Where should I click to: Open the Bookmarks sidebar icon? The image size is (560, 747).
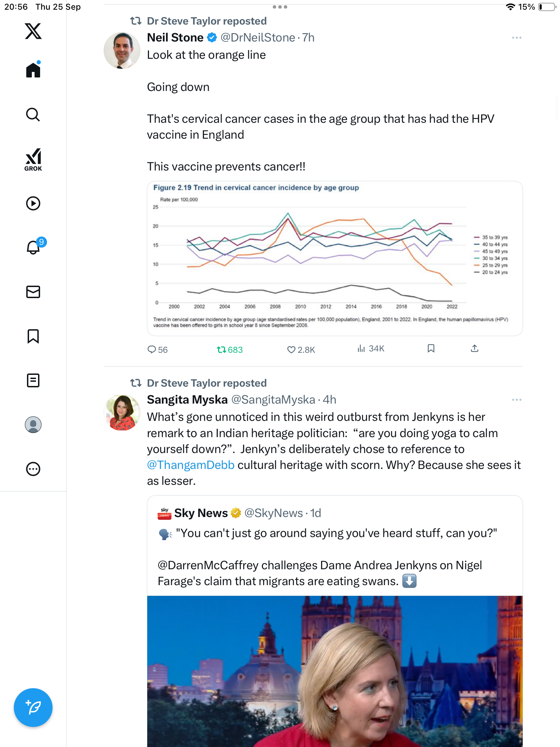click(33, 336)
